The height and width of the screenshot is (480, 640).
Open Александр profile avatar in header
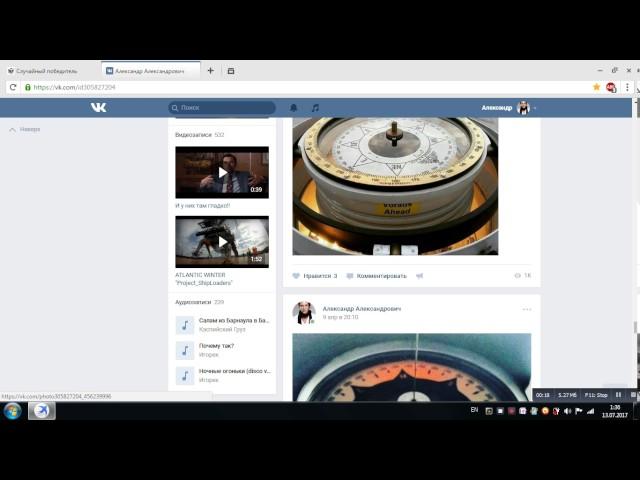pos(523,108)
